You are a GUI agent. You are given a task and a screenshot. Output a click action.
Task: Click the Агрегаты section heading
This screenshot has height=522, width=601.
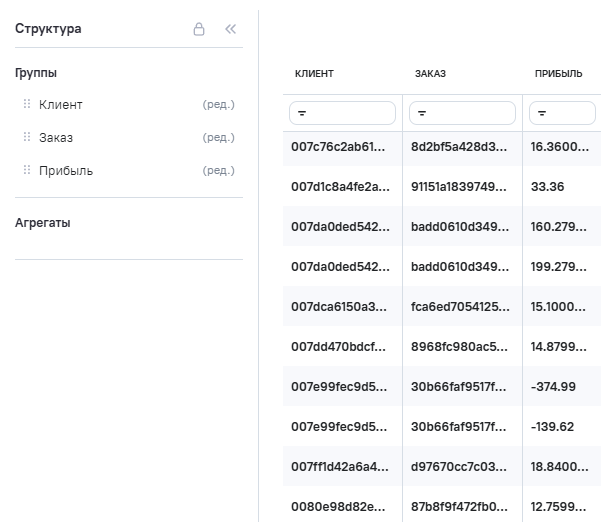[43, 223]
